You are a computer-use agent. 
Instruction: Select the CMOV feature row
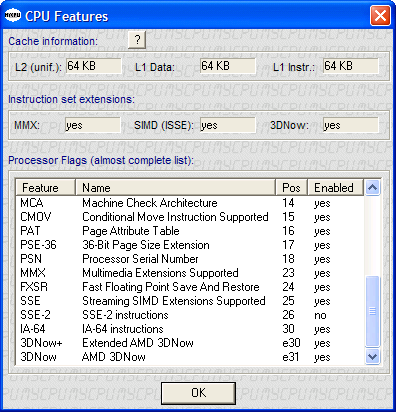(x=189, y=217)
